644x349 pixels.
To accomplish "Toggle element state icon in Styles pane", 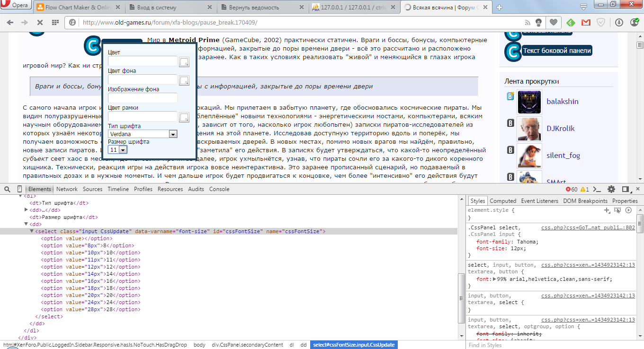I will 617,210.
